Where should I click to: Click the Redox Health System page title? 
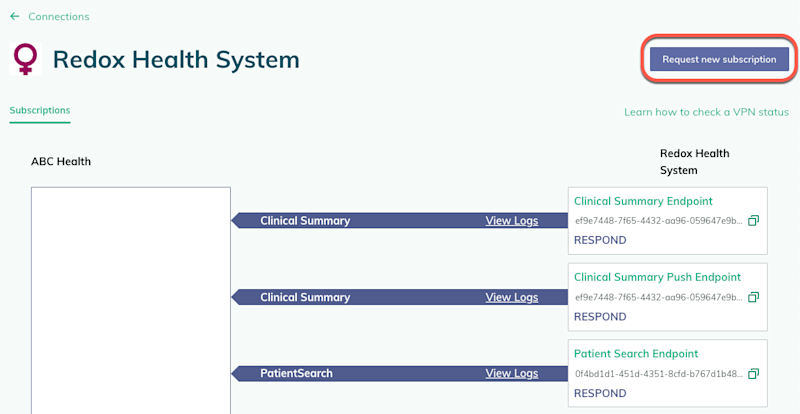(176, 60)
